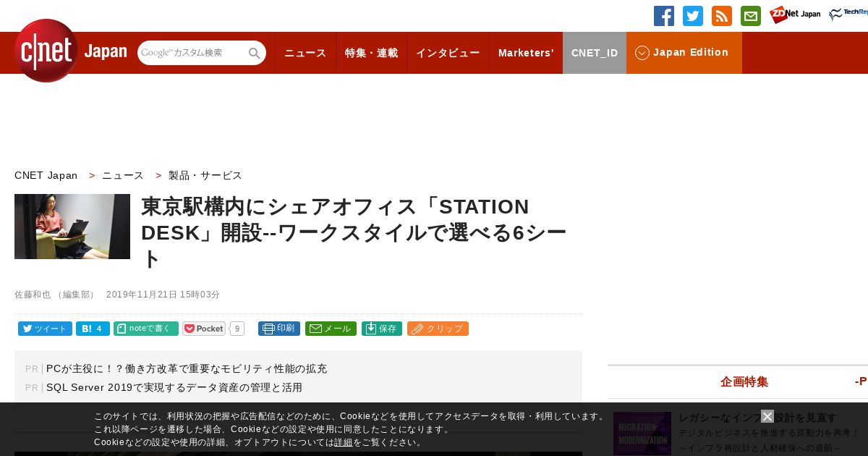Click the 保存 save button
The width and height of the screenshot is (868, 456).
click(x=382, y=329)
